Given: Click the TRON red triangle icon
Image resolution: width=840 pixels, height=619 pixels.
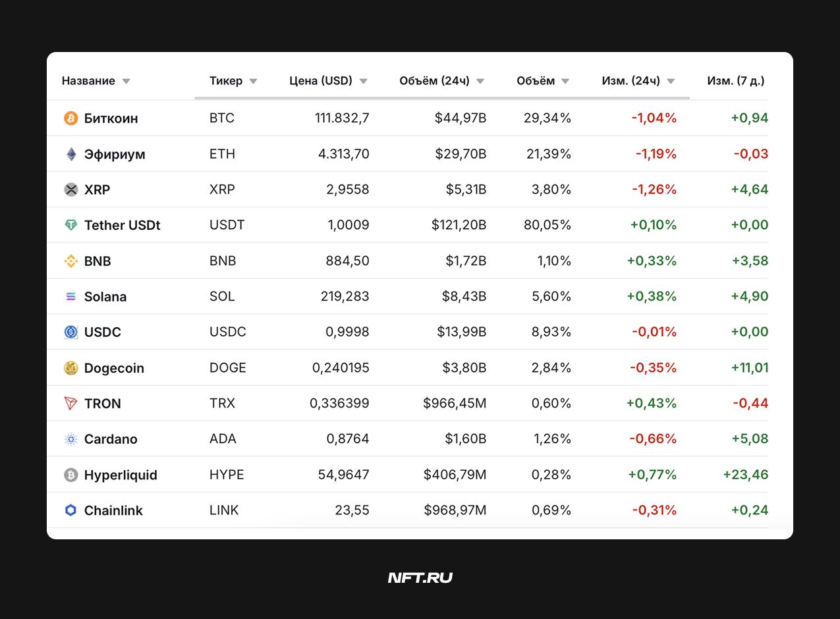Looking at the screenshot, I should tap(70, 404).
